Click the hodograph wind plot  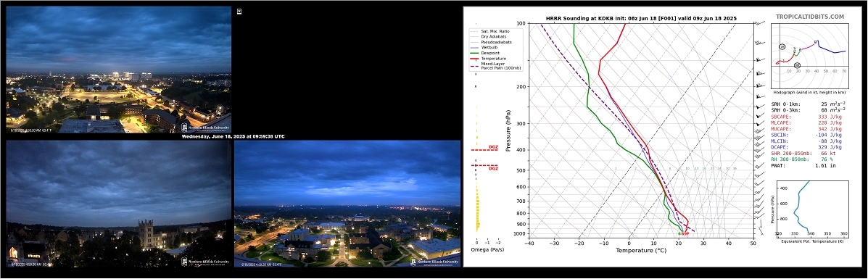pyautogui.click(x=809, y=55)
